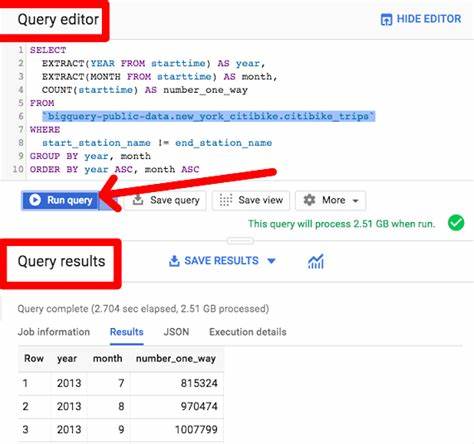Switch to the JSON tab
This screenshot has height=444, width=474.
[x=176, y=332]
